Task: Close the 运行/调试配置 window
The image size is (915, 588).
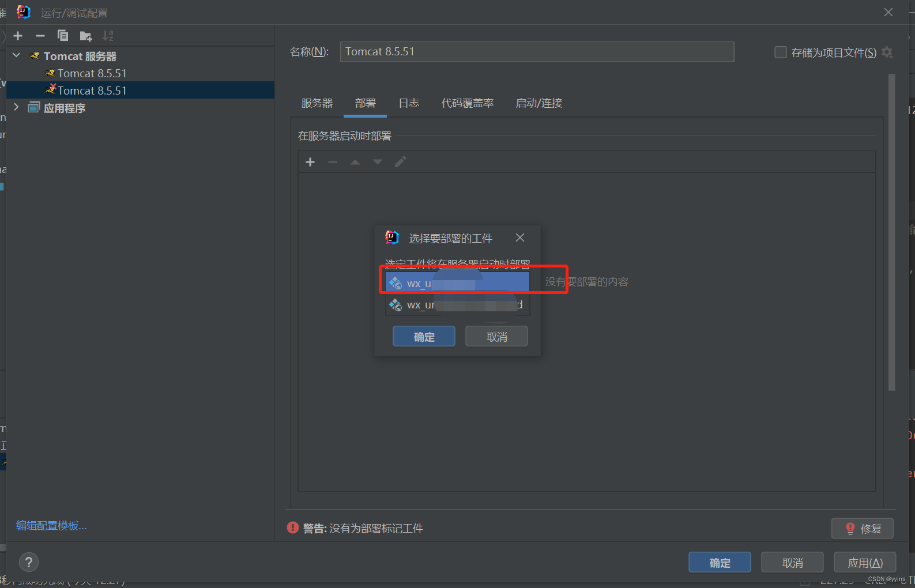Action: tap(888, 12)
